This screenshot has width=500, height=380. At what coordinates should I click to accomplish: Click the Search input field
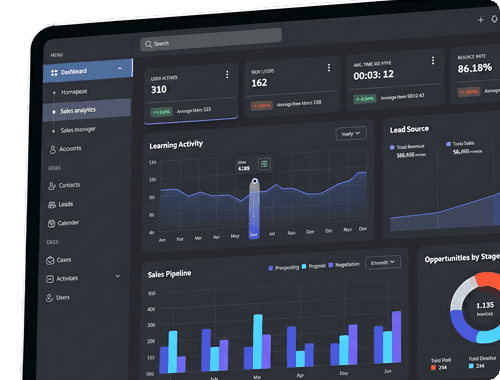[x=211, y=40]
